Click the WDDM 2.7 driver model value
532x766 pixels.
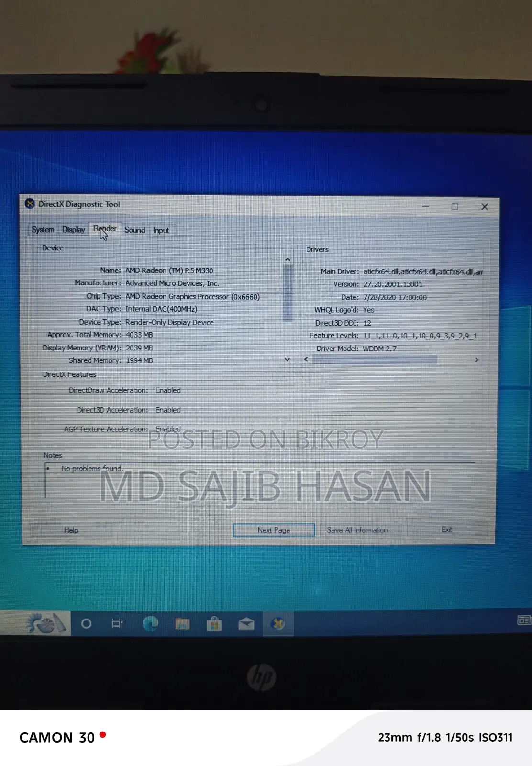pyautogui.click(x=379, y=349)
